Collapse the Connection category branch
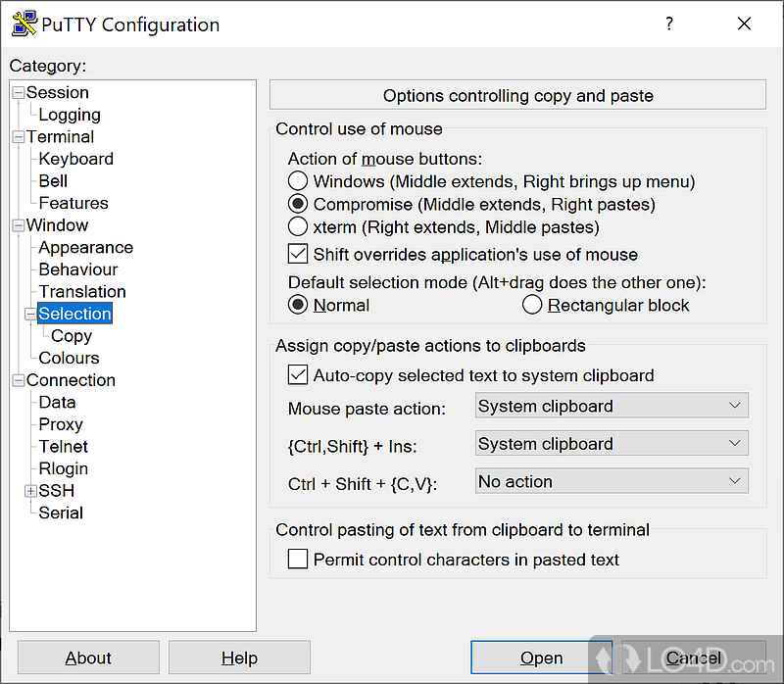 point(18,380)
